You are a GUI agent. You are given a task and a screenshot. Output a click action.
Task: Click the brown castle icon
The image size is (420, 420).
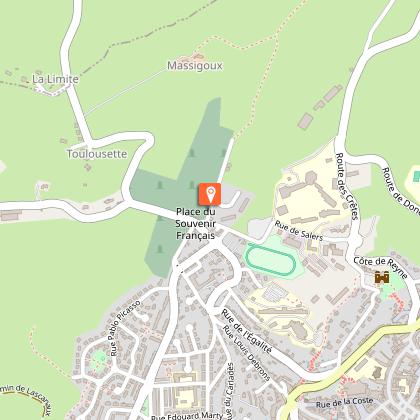(382, 277)
